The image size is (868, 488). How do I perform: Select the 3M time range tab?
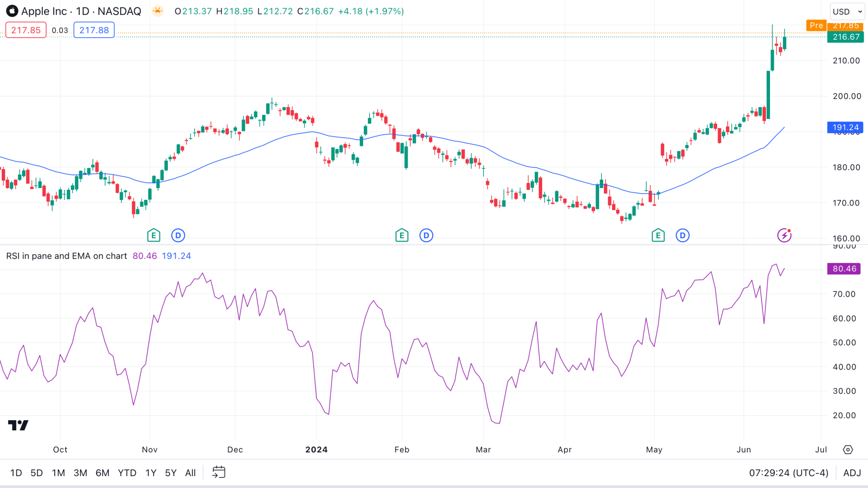[x=80, y=473]
